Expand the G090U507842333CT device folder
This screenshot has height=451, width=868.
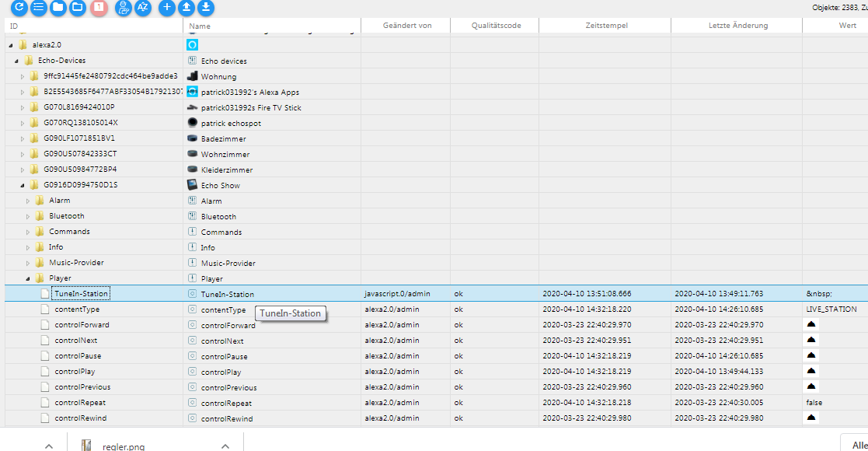(22, 154)
